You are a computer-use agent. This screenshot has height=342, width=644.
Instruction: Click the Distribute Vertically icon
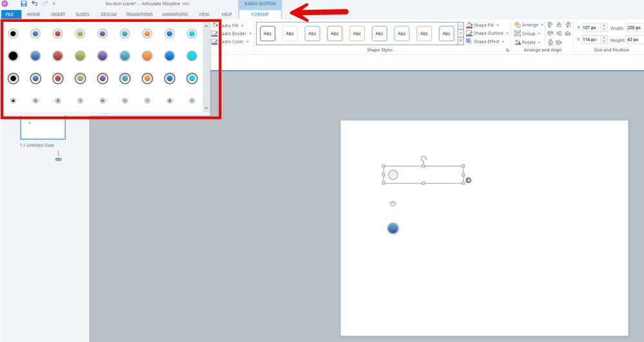tap(551, 43)
